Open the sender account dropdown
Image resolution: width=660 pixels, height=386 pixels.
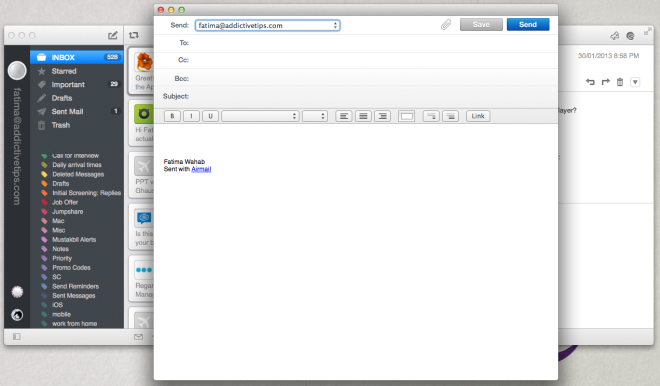tap(267, 25)
